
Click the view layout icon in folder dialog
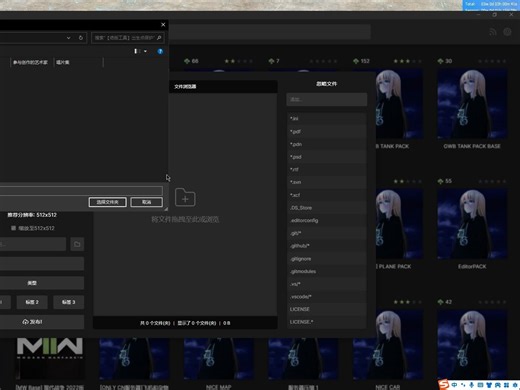(136, 51)
